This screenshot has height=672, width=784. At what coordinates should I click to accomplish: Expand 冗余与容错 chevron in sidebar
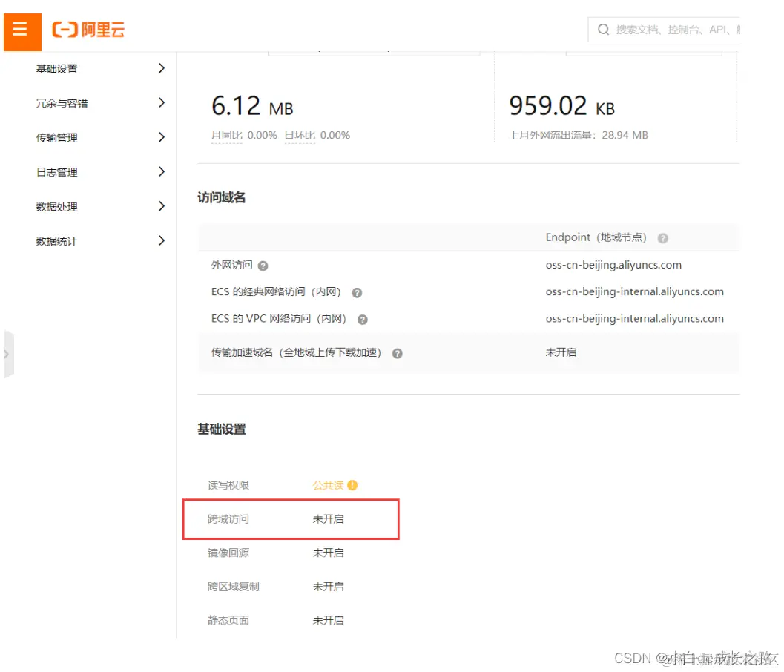(162, 103)
